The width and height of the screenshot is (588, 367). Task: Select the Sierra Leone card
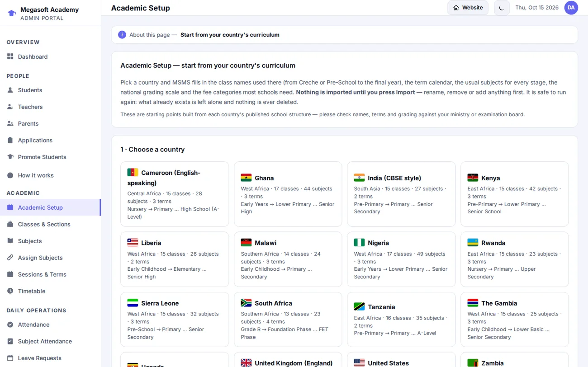pyautogui.click(x=175, y=320)
